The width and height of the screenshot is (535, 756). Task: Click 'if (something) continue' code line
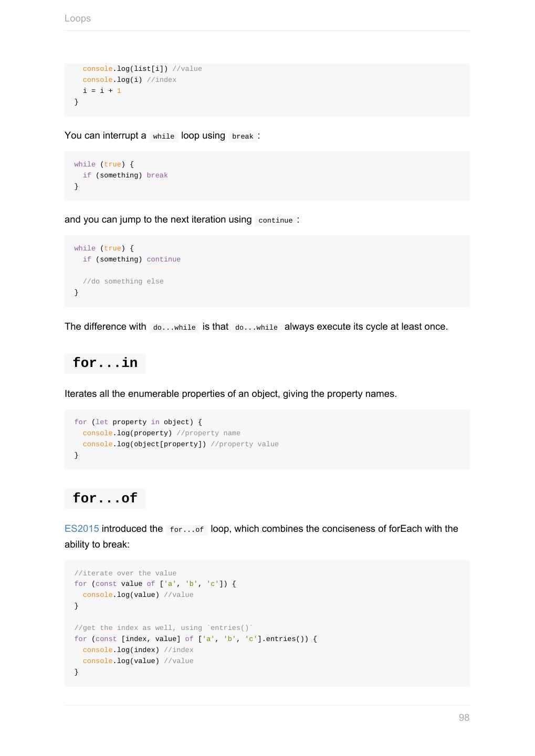(132, 259)
